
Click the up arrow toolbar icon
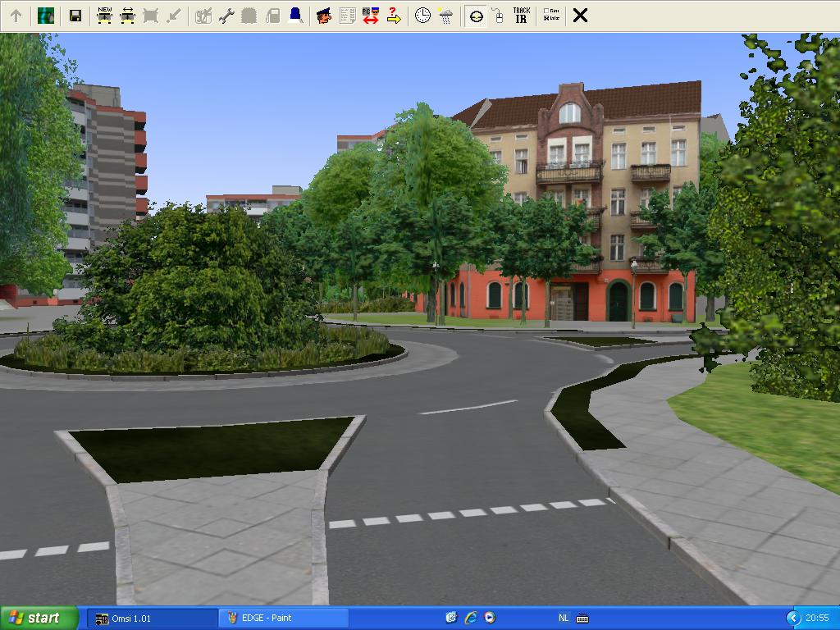16,15
